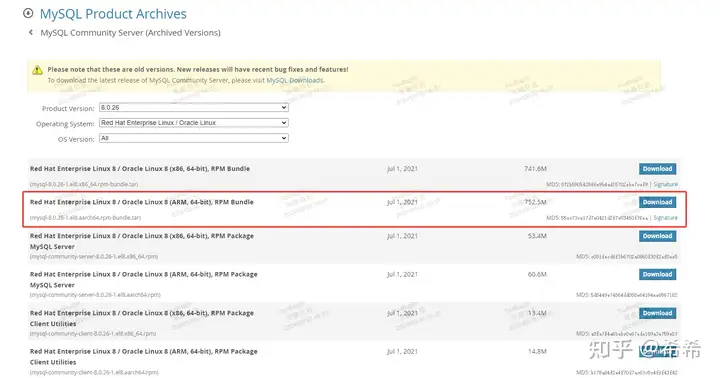Open the Operating System dropdown
720x378 pixels.
(194, 123)
